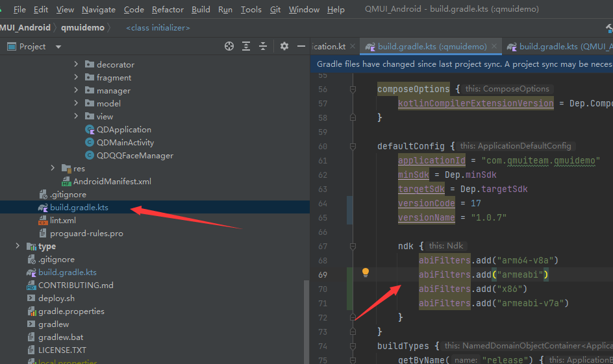Click the QDMainActivity class icon

[x=90, y=143]
